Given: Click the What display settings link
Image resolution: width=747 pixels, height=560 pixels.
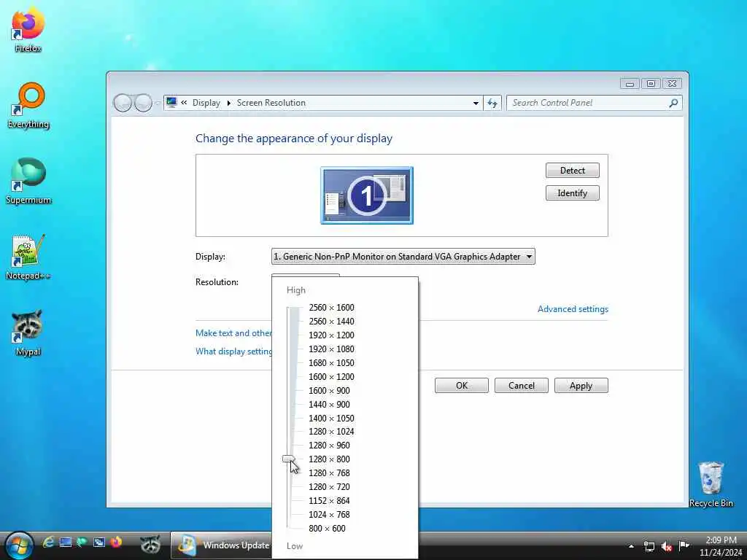Looking at the screenshot, I should [234, 351].
